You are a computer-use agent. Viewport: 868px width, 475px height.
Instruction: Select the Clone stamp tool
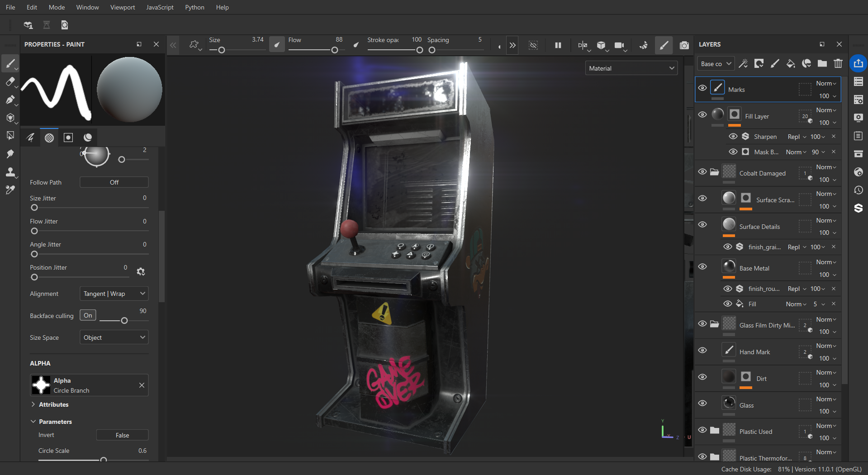[10, 172]
